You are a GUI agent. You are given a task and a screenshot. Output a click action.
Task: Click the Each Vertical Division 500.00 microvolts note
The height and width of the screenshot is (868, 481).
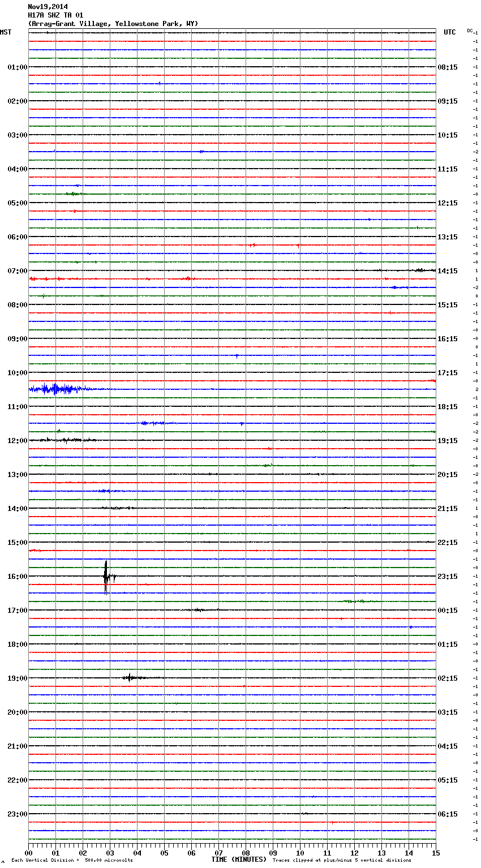(72, 861)
